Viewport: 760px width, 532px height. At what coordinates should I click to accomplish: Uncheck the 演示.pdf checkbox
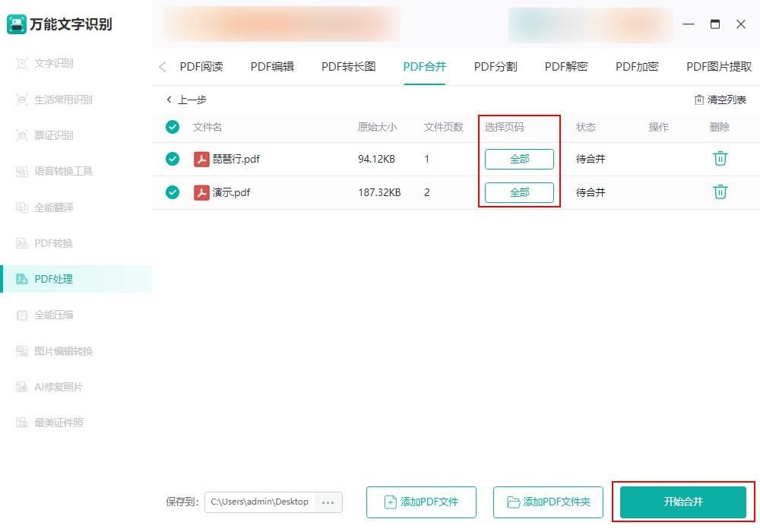click(173, 192)
